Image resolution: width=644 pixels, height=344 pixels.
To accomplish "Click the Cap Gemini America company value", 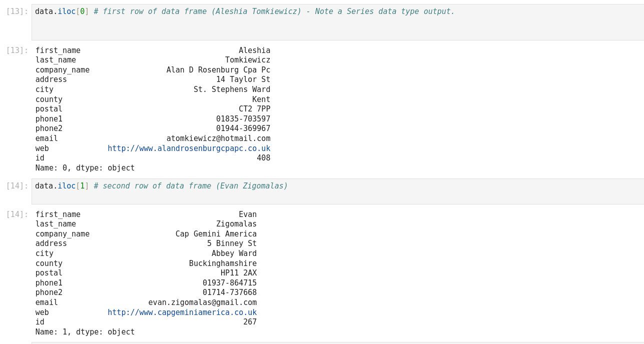I will (x=216, y=234).
